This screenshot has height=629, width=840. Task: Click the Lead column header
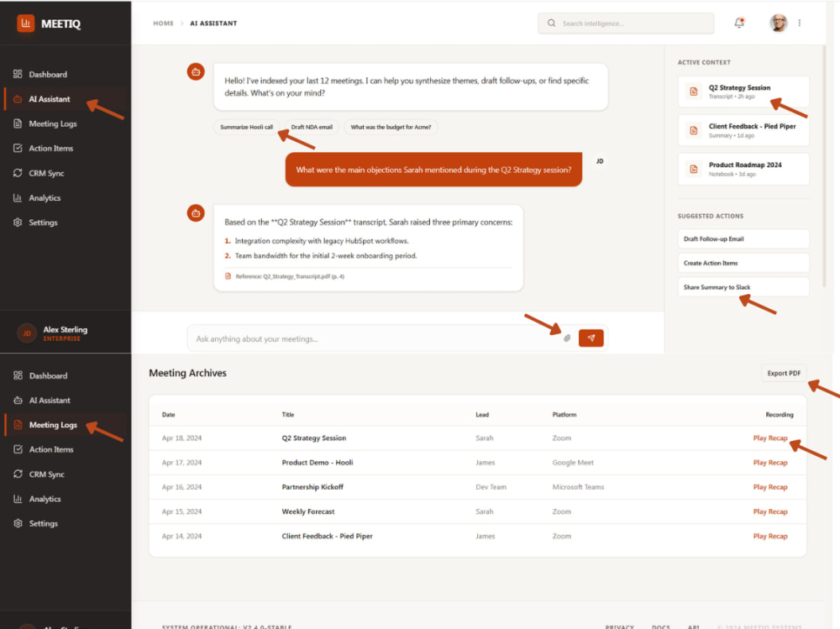(x=482, y=415)
